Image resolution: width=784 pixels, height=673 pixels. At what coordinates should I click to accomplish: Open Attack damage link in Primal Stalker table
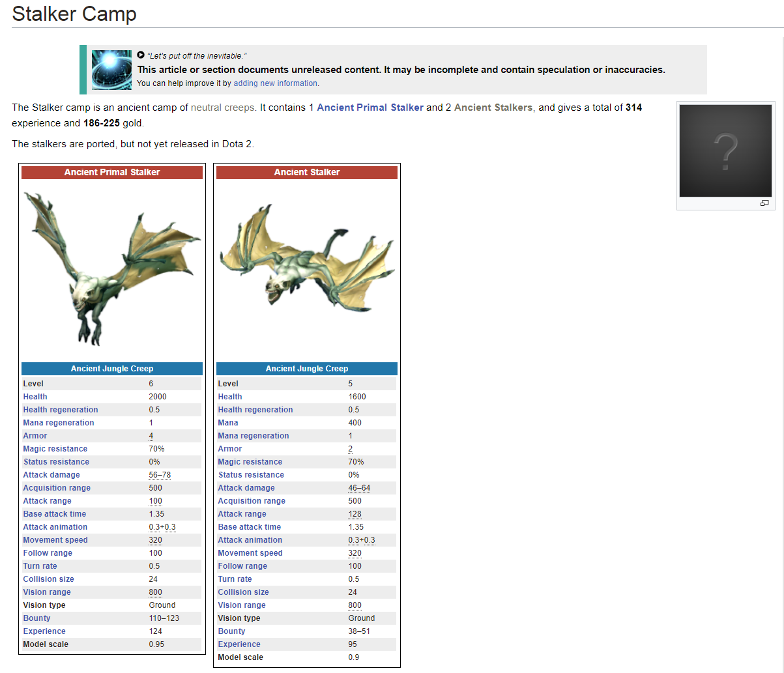tap(51, 475)
